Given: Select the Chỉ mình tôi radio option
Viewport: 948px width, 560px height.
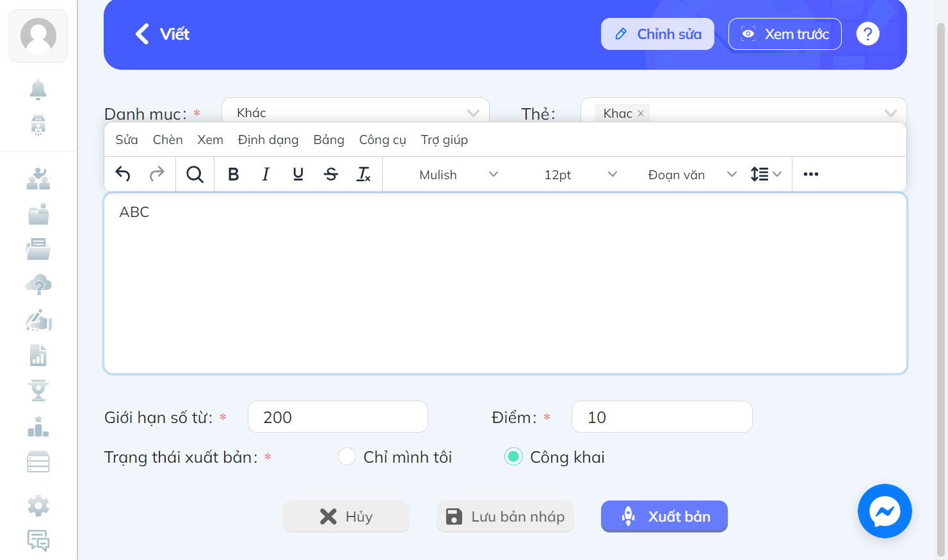Looking at the screenshot, I should click(x=347, y=457).
